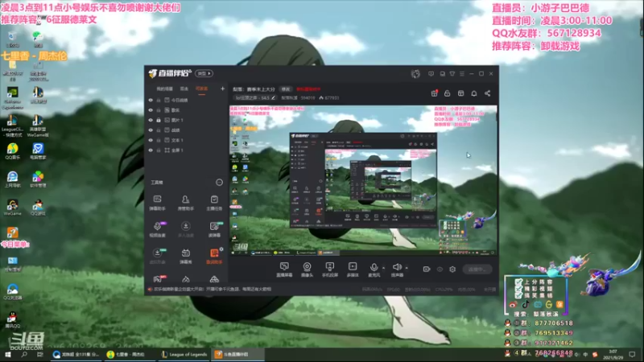This screenshot has width=644, height=362.
Task: Open the Task View taskbar icon
Action: (x=39, y=355)
